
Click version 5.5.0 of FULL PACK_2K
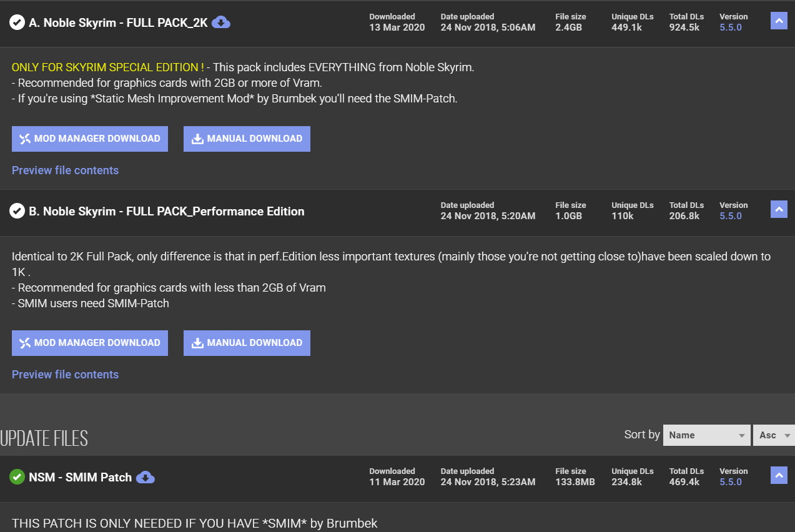pos(731,27)
